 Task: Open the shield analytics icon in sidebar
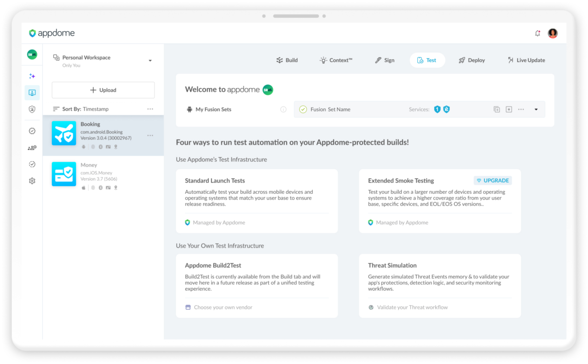click(32, 109)
